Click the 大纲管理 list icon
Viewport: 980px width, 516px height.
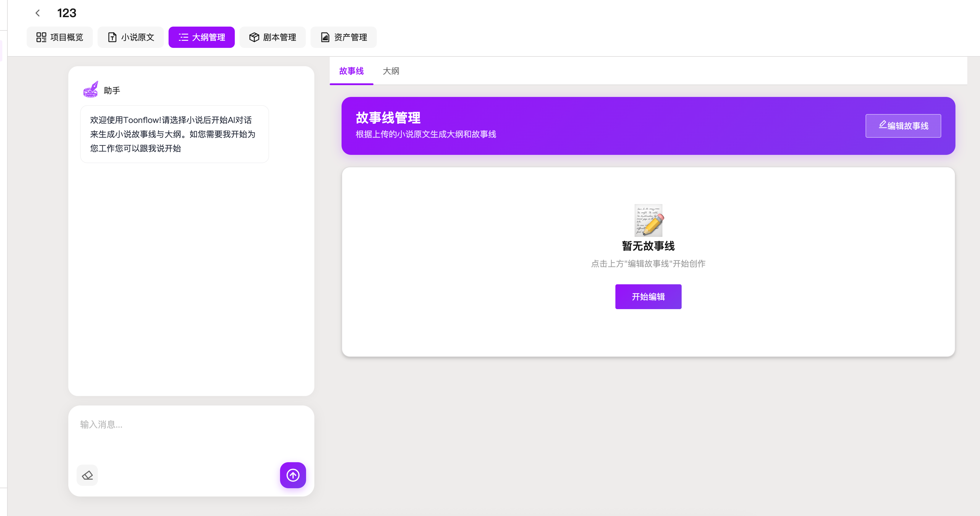183,37
